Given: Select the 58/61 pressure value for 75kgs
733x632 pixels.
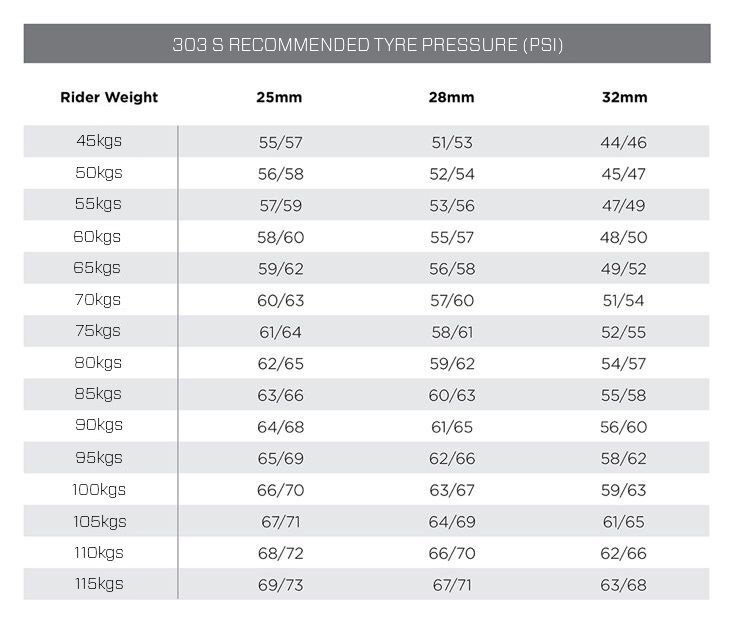Looking at the screenshot, I should pyautogui.click(x=452, y=332).
